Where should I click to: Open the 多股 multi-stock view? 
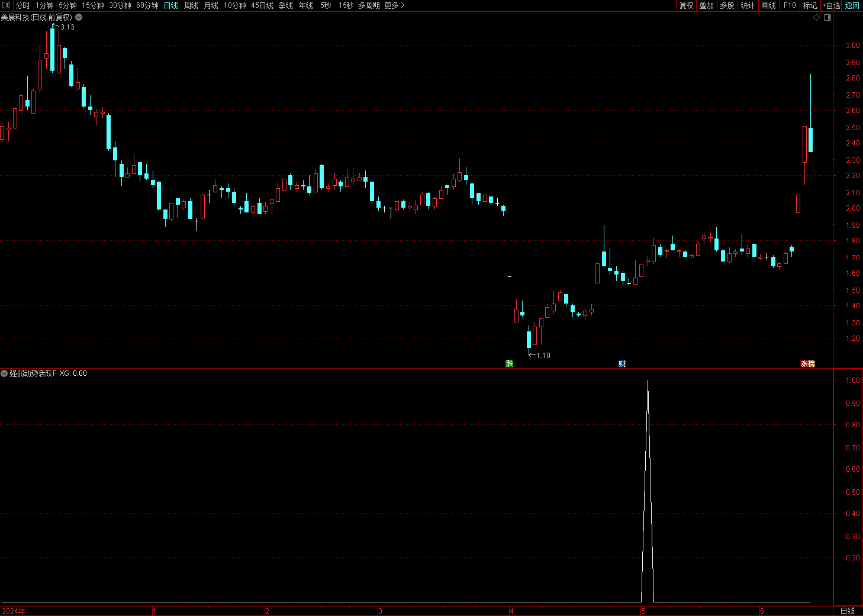(727, 5)
